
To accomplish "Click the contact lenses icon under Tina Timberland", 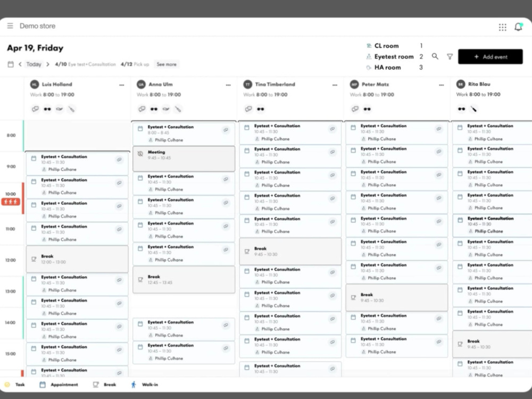I will tap(248, 109).
